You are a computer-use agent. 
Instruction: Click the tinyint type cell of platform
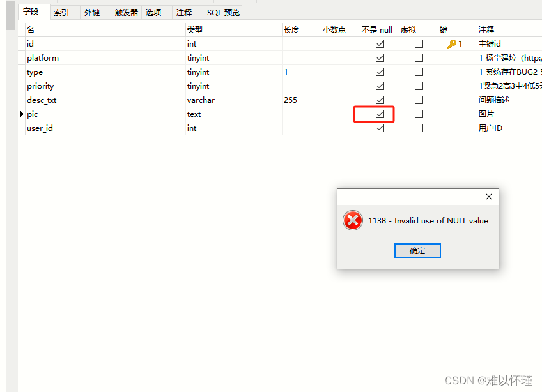tap(234, 57)
